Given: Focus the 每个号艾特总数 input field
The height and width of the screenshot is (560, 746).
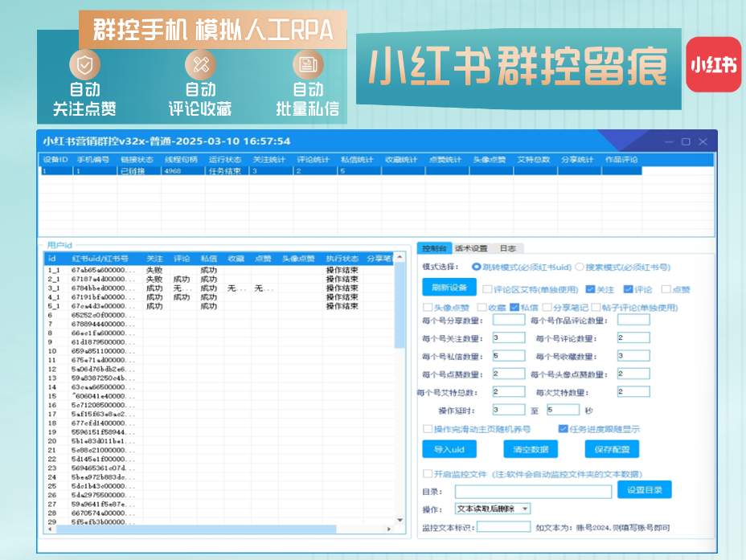Looking at the screenshot, I should pyautogui.click(x=509, y=392).
